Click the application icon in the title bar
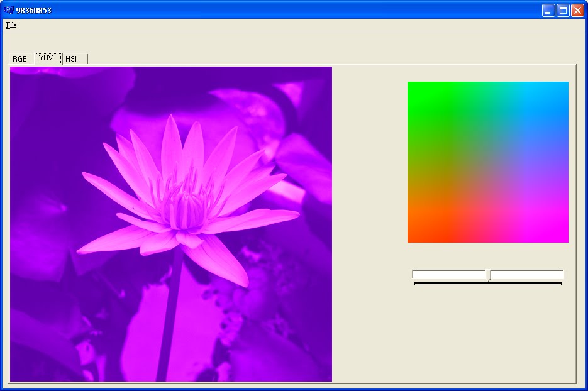Viewport: 588px width, 391px height. 9,10
